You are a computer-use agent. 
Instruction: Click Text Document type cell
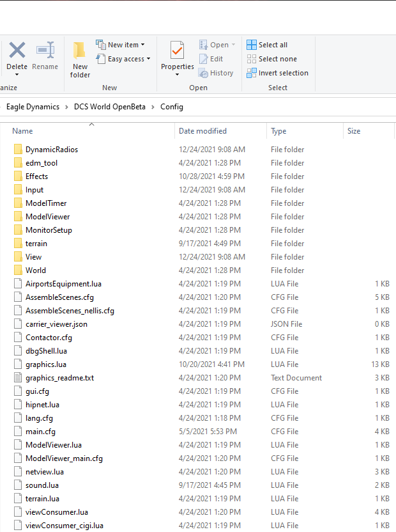coord(296,378)
